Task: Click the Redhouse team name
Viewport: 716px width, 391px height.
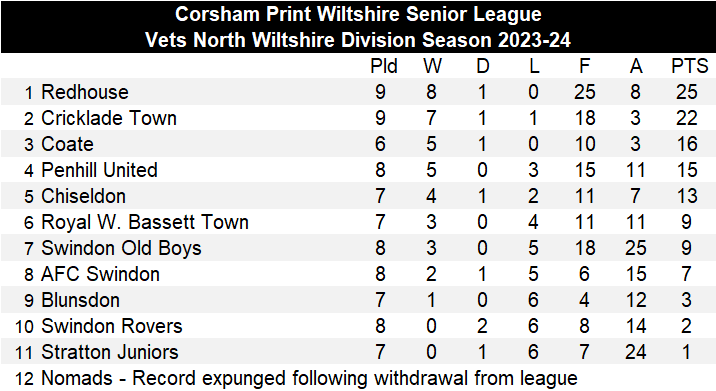Action: coord(85,92)
